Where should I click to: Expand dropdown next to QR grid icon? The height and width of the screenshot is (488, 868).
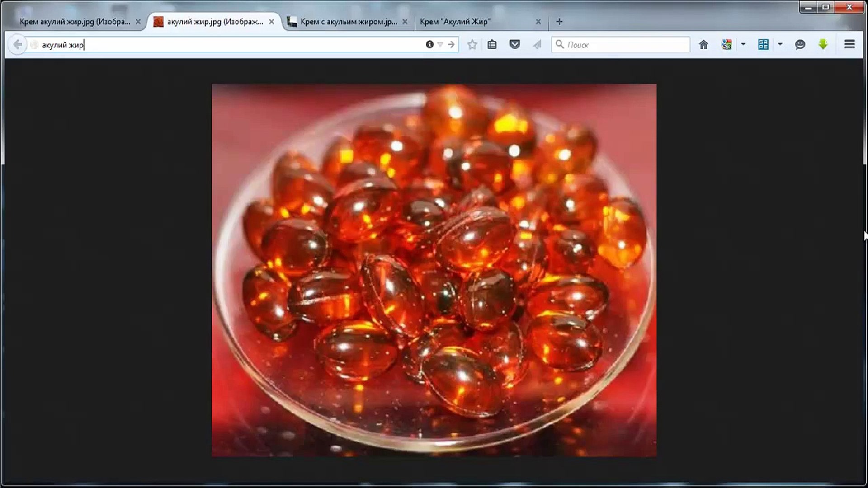point(780,44)
